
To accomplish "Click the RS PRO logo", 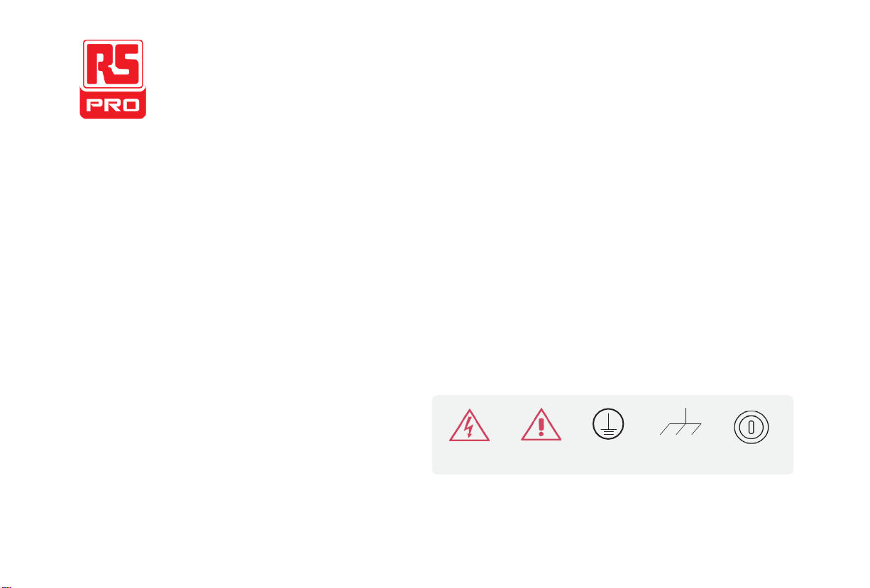I will tap(113, 79).
